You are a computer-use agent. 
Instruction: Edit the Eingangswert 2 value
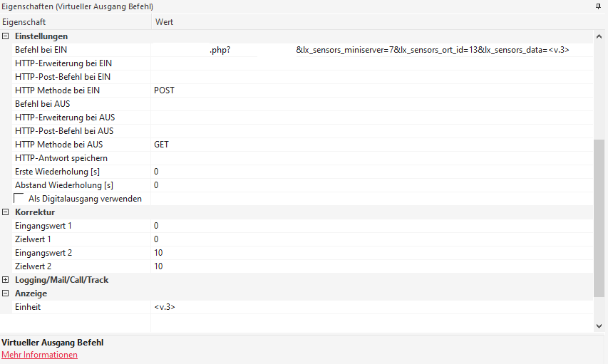[371, 253]
